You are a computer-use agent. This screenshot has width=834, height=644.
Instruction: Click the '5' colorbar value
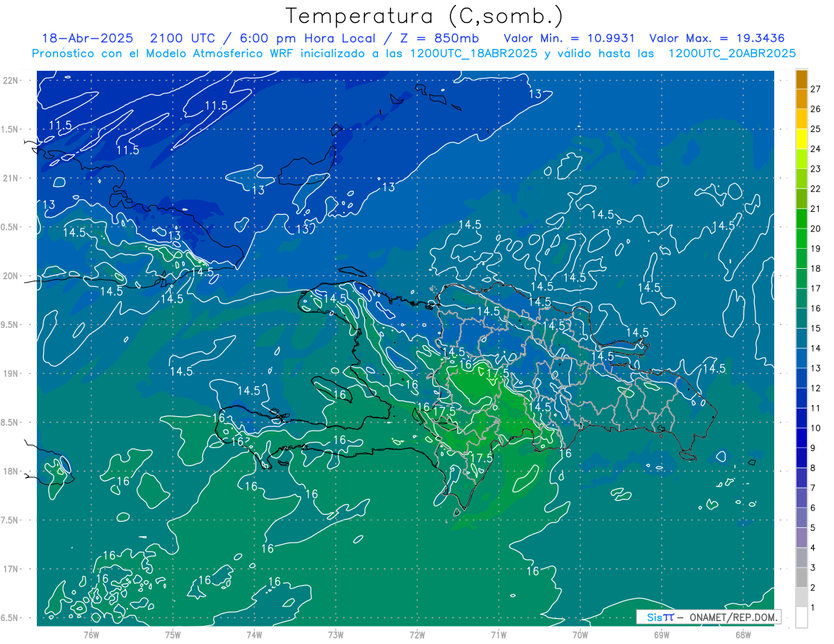click(813, 529)
